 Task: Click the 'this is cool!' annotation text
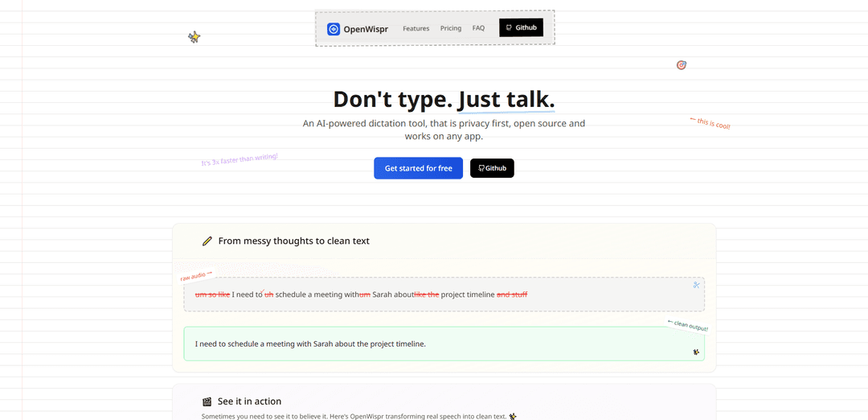(710, 124)
